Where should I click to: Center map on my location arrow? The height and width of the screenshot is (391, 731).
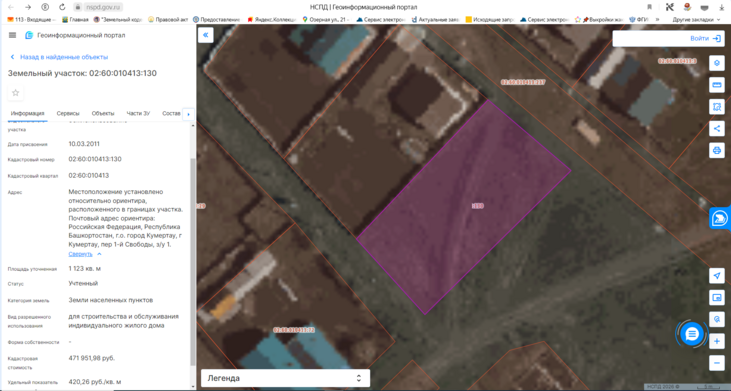717,275
